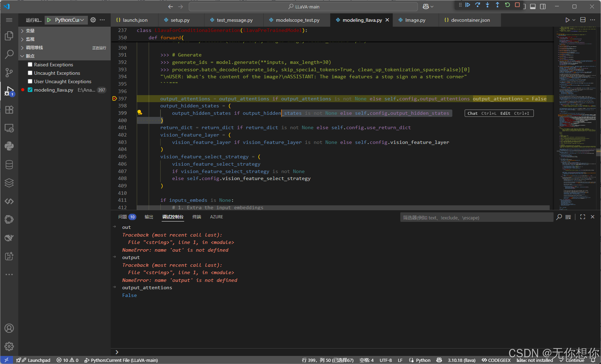This screenshot has width=601, height=364.
Task: Switch to the modelscope_test.py tab
Action: (297, 20)
